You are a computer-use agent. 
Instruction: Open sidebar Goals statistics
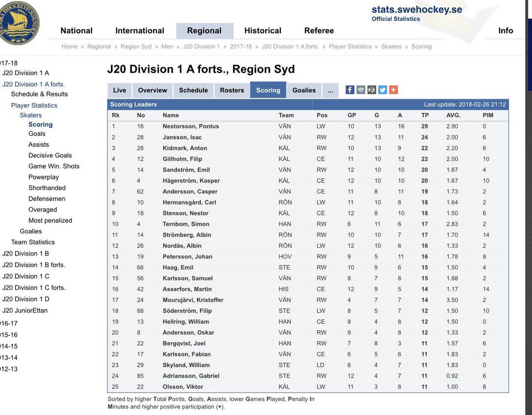[37, 133]
